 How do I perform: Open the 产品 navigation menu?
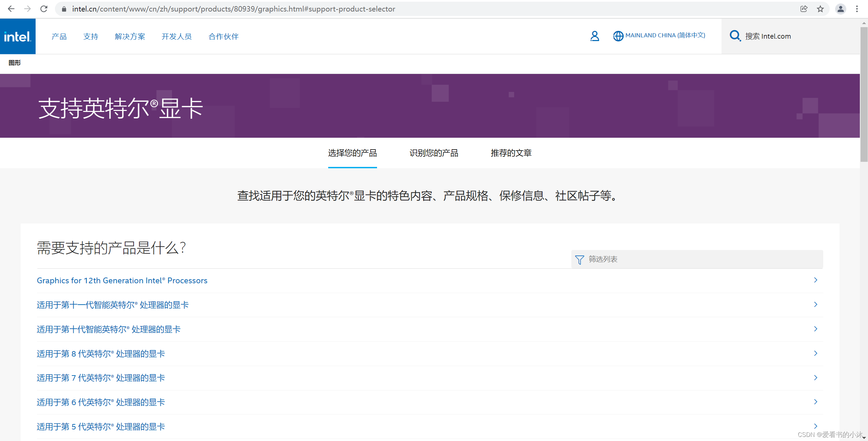tap(59, 36)
